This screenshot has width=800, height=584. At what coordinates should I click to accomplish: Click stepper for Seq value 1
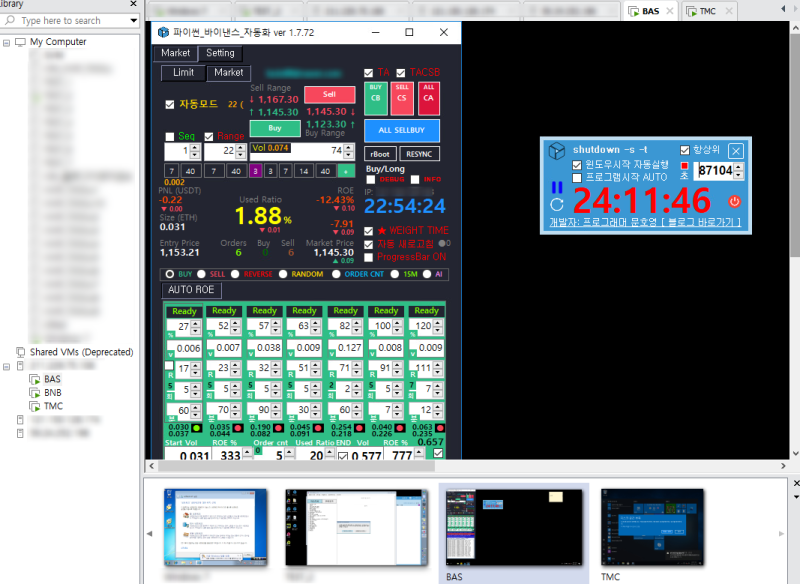(194, 151)
